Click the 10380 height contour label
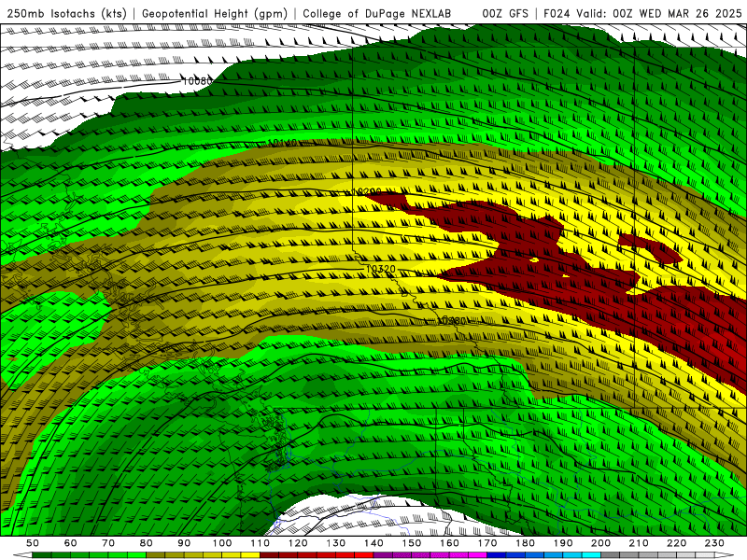 (x=452, y=320)
